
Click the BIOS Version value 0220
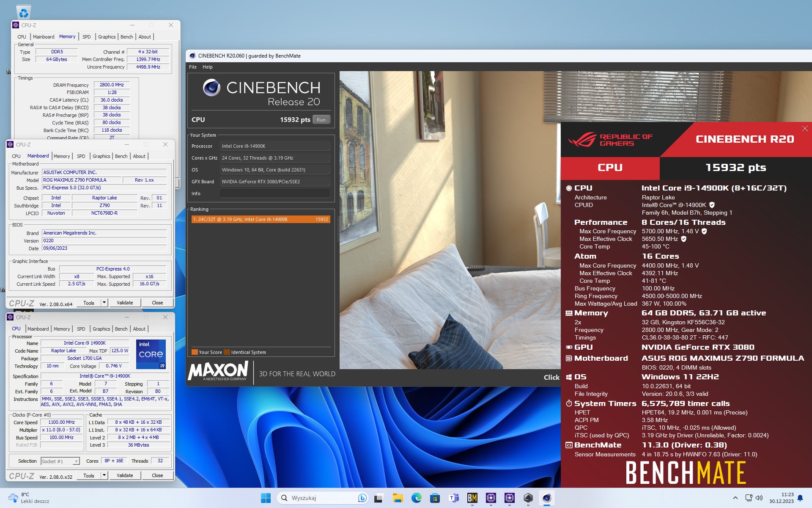pyautogui.click(x=104, y=240)
